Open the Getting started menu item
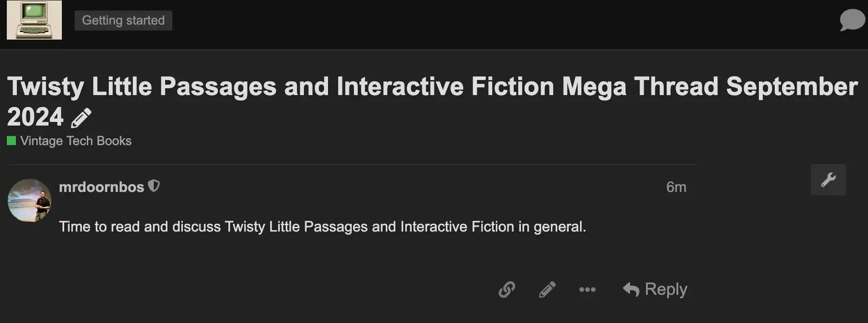 point(123,20)
